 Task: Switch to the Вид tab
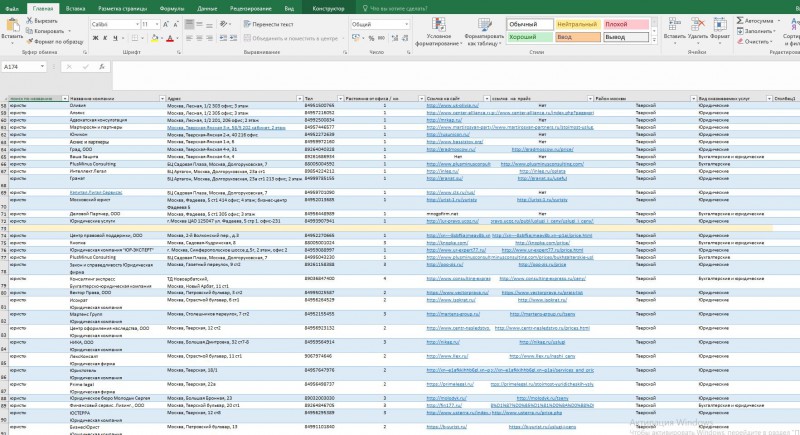[289, 9]
